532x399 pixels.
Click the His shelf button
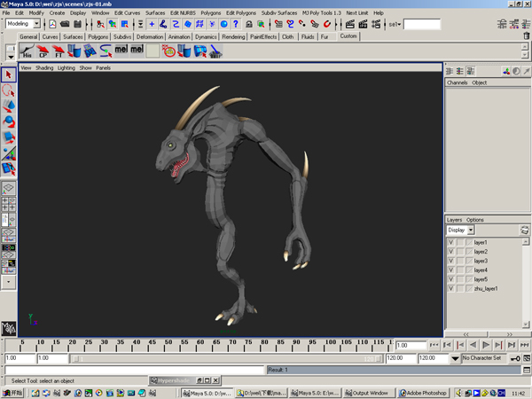[x=27, y=51]
